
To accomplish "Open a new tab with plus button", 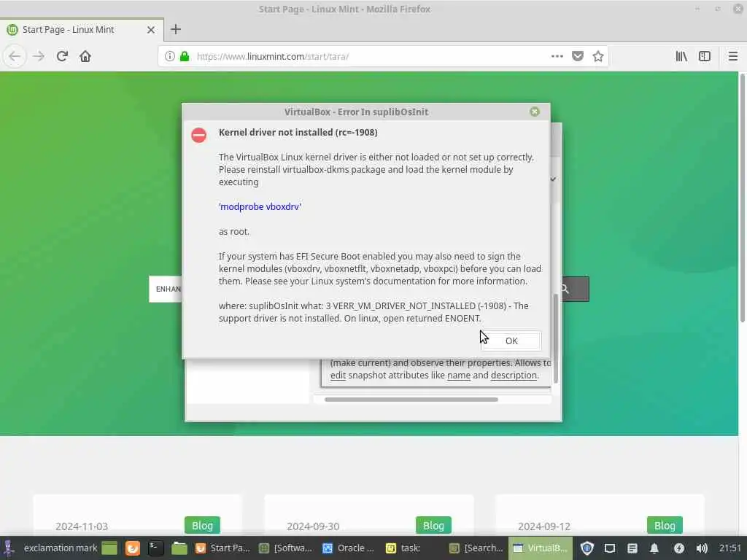I will pos(175,29).
